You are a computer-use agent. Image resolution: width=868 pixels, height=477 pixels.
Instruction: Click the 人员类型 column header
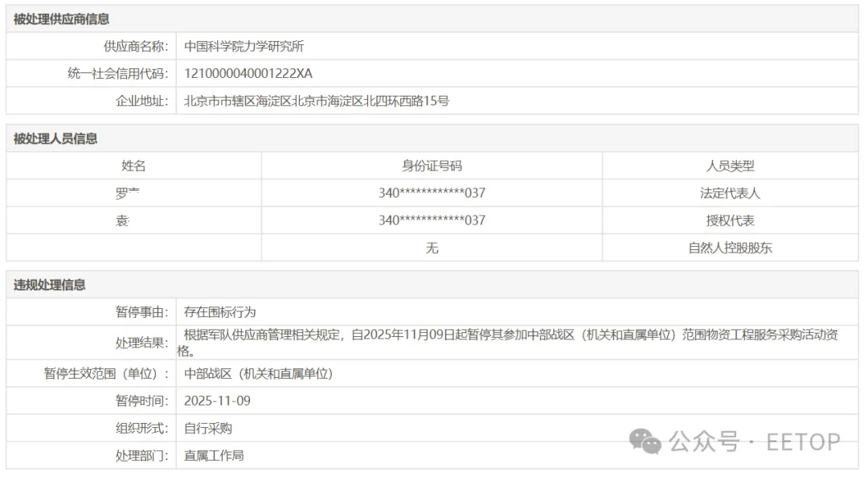730,166
